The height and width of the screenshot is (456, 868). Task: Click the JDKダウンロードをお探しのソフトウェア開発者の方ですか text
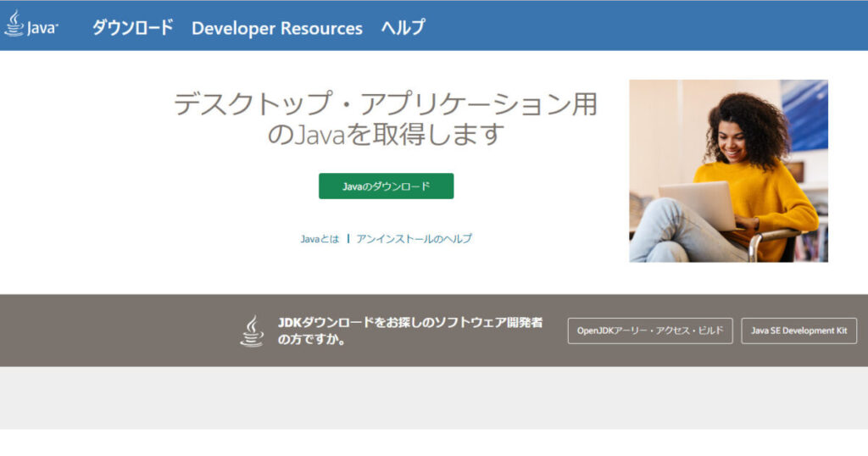(x=409, y=331)
